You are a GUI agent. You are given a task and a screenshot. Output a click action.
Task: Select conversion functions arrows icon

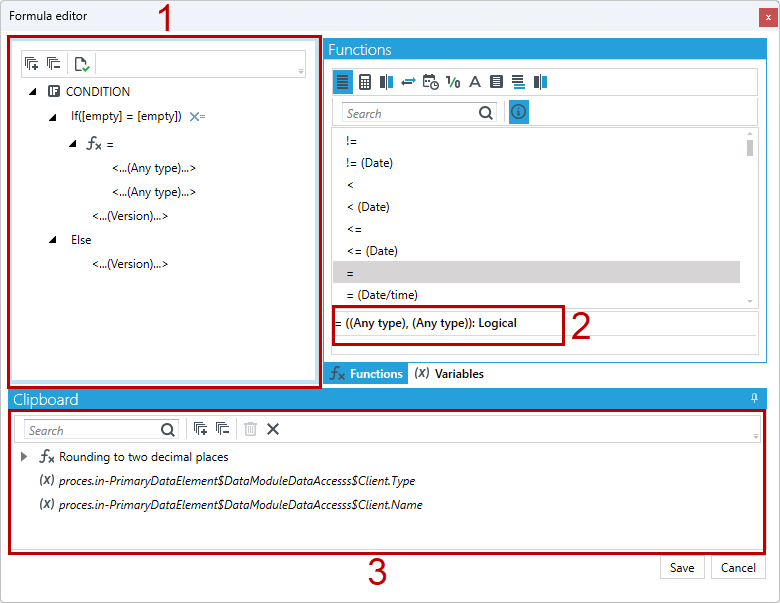click(408, 82)
